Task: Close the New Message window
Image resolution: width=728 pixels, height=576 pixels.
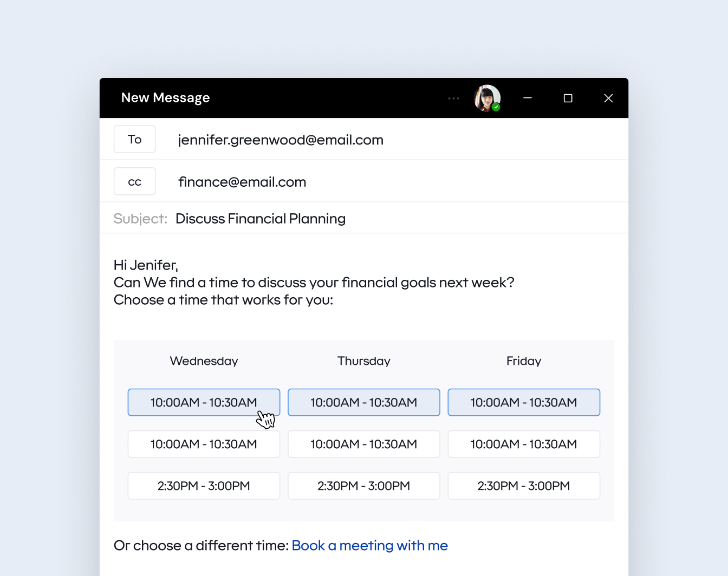Action: [608, 98]
